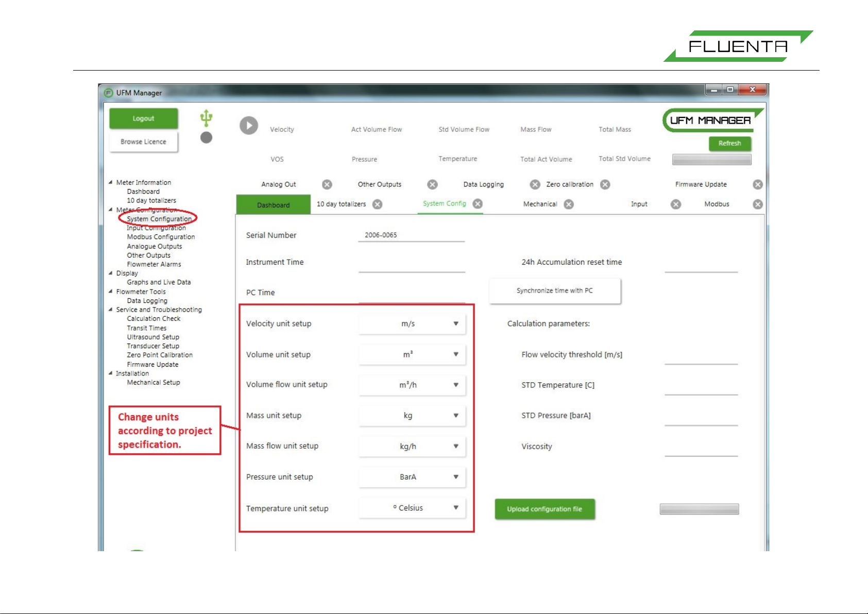Viewport: 868px width, 614px height.
Task: Open the Mass flow unit setup dropdown
Action: point(412,447)
